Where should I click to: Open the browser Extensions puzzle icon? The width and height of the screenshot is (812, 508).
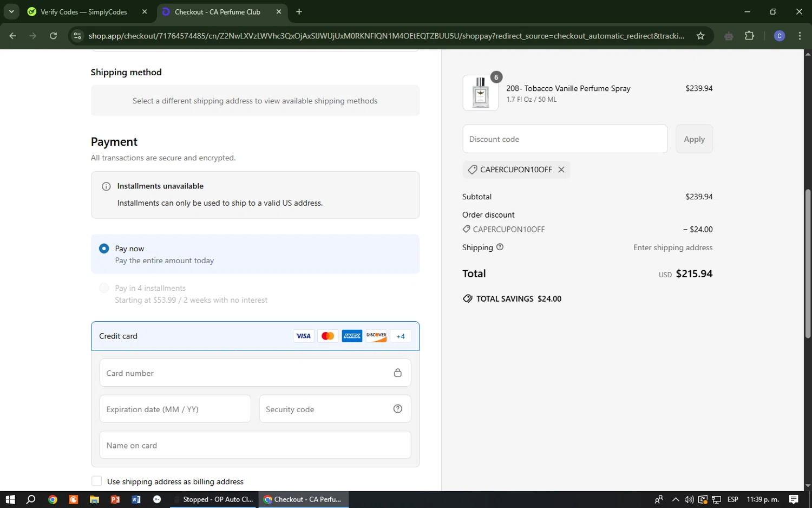[749, 36]
